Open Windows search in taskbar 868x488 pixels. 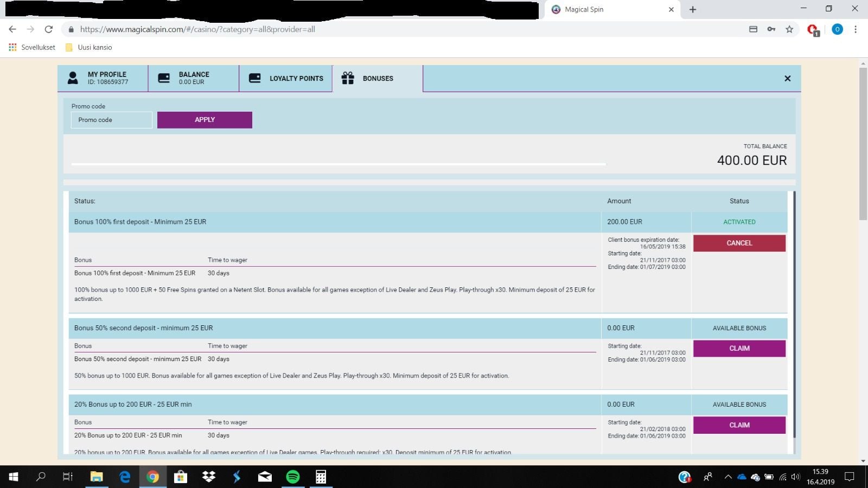(x=41, y=477)
